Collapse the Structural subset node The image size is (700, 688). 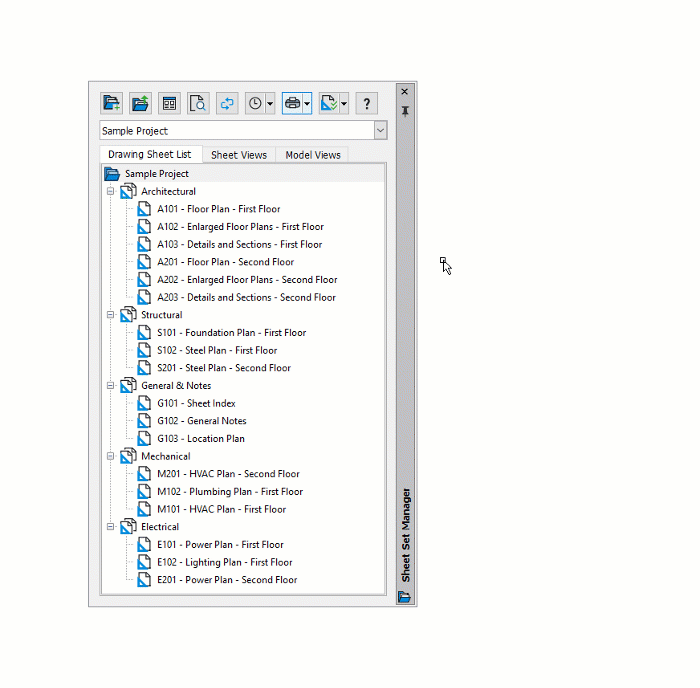[x=110, y=315]
